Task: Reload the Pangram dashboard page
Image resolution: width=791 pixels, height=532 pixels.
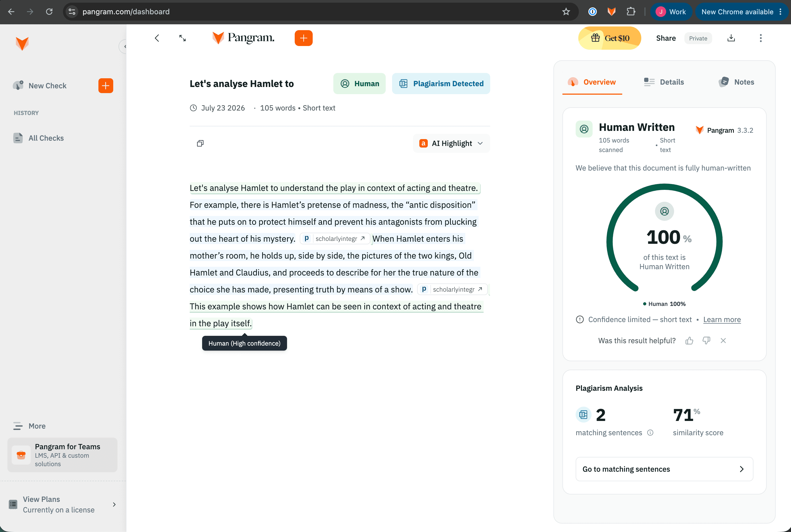Action: click(x=49, y=12)
